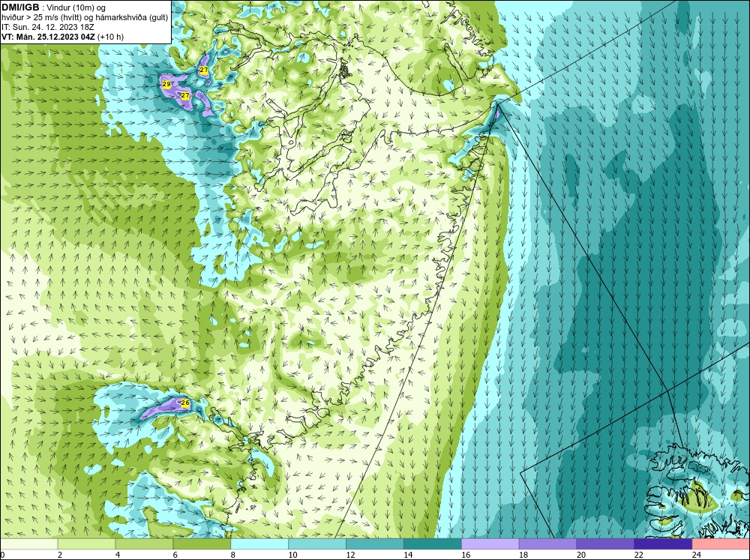
Task: Pick the 2–4 m/s light green legend swatch
Action: click(x=86, y=544)
